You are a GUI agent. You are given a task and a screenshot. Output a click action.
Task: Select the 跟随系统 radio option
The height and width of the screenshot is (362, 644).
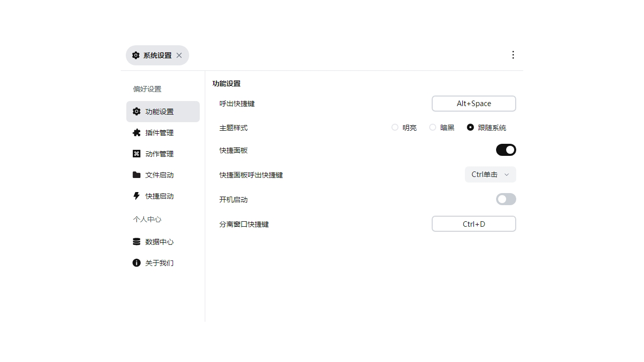tap(470, 127)
